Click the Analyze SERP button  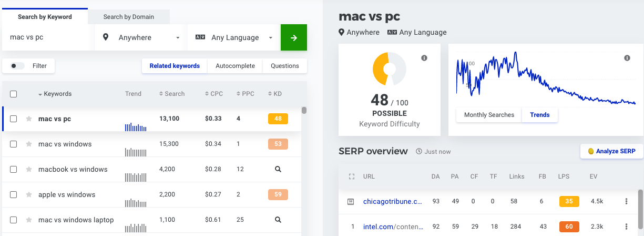pos(611,151)
